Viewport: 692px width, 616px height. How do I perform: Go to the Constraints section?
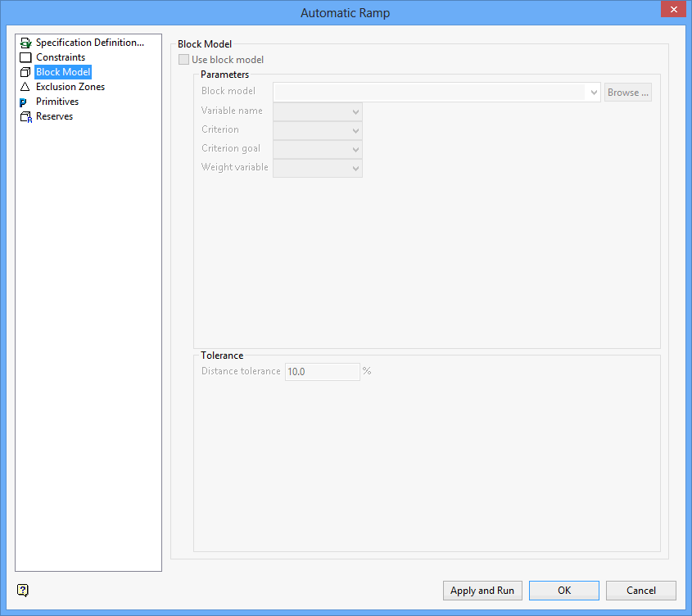pyautogui.click(x=61, y=57)
